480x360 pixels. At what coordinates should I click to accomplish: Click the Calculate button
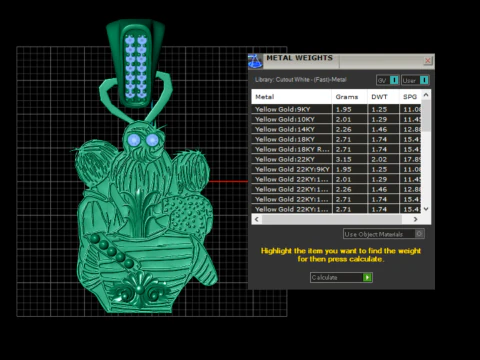point(341,277)
